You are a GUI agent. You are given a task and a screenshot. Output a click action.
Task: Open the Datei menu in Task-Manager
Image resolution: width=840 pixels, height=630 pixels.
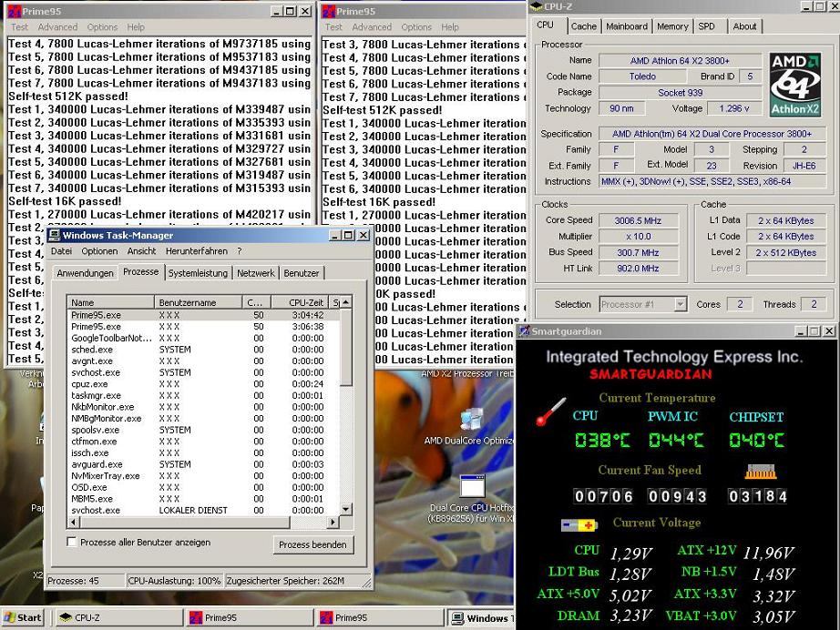pos(61,251)
